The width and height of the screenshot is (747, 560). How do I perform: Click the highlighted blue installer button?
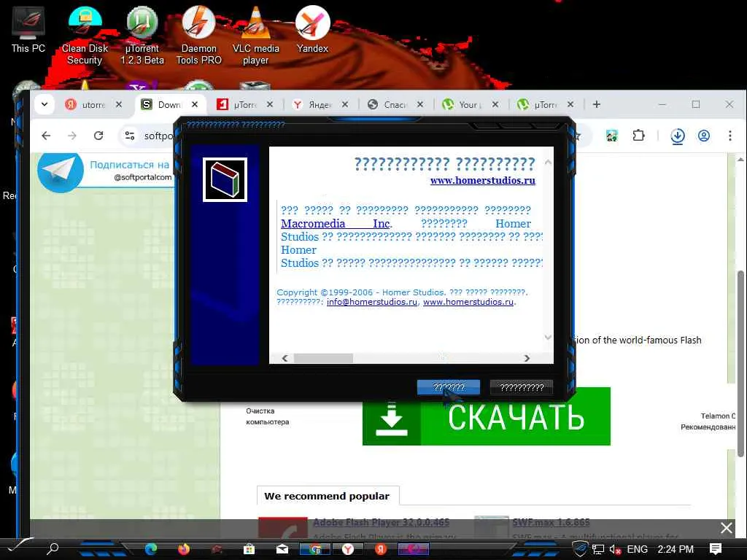coord(449,387)
